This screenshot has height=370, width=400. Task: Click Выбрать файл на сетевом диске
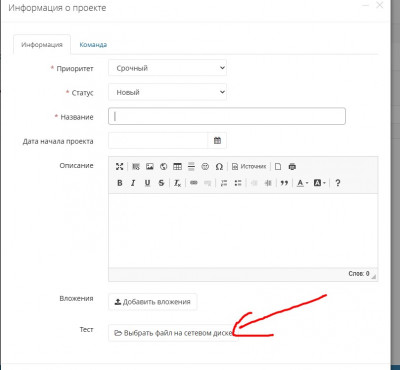pyautogui.click(x=172, y=333)
